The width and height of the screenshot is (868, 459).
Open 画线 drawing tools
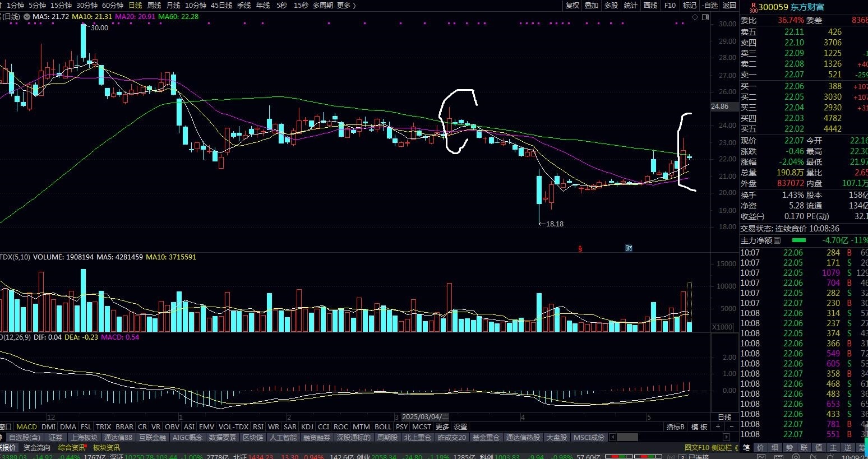click(x=650, y=5)
